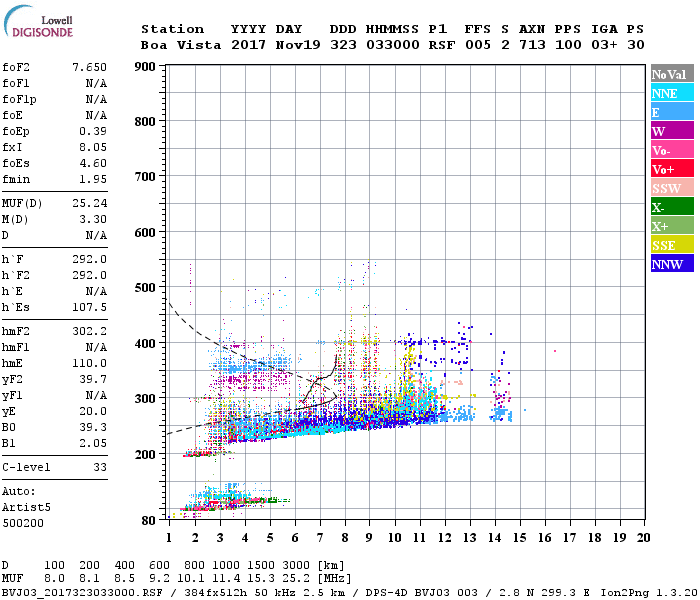Click the W direction legend swatch
700x600 pixels.
click(672, 131)
